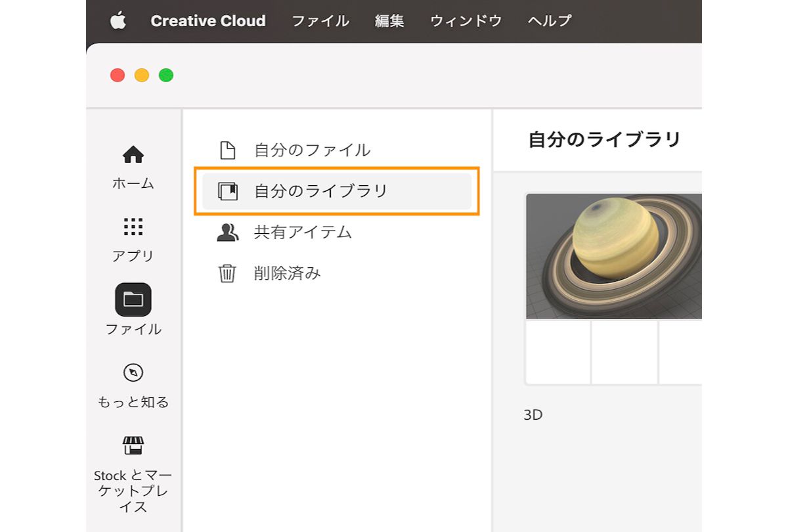Open the ヘルプ menu
The height and width of the screenshot is (532, 788).
[550, 20]
